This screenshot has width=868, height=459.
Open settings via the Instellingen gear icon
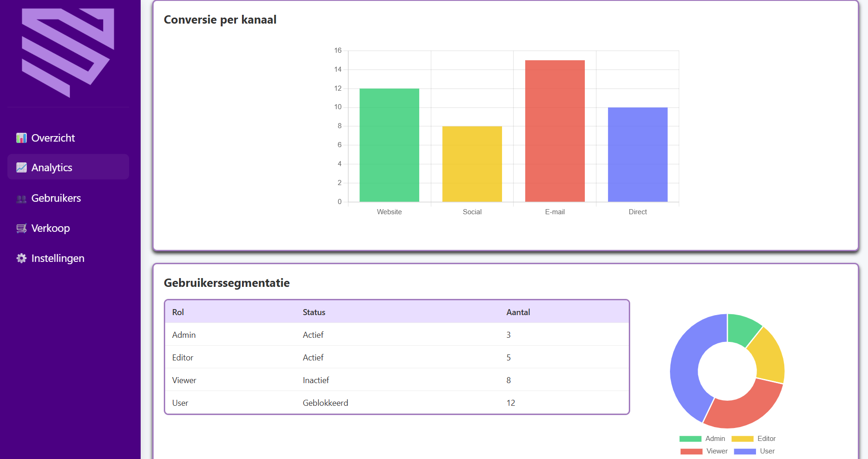pos(21,258)
